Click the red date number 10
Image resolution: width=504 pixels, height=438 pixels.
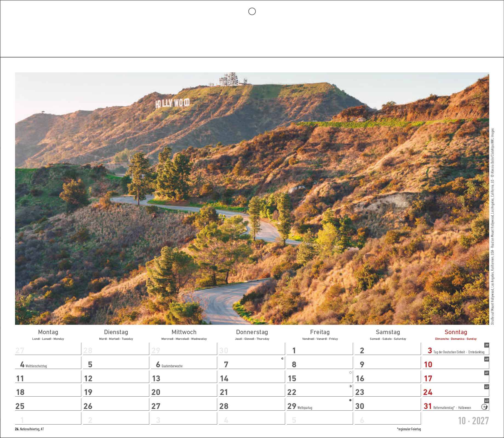[428, 365]
